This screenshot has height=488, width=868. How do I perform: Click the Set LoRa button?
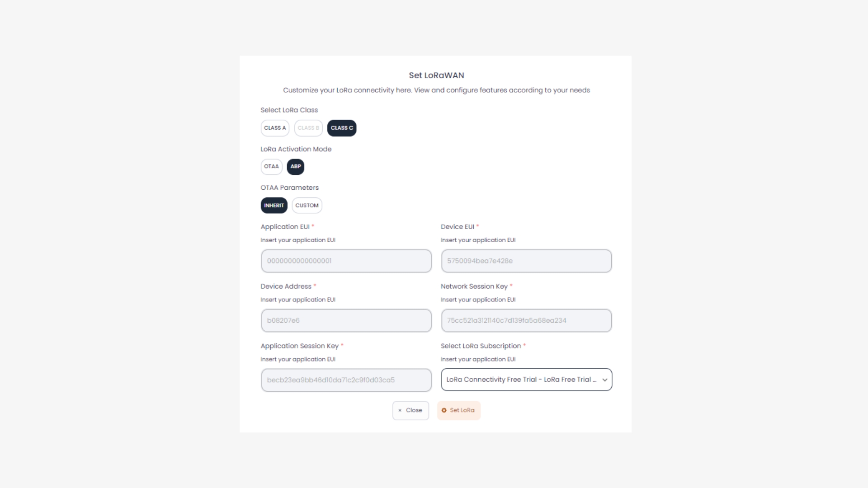(459, 410)
